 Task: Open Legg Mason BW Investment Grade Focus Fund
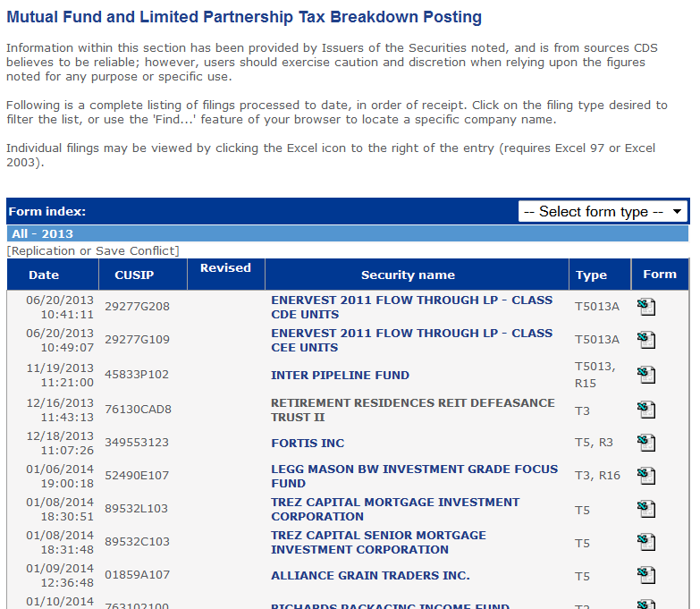[x=414, y=476]
